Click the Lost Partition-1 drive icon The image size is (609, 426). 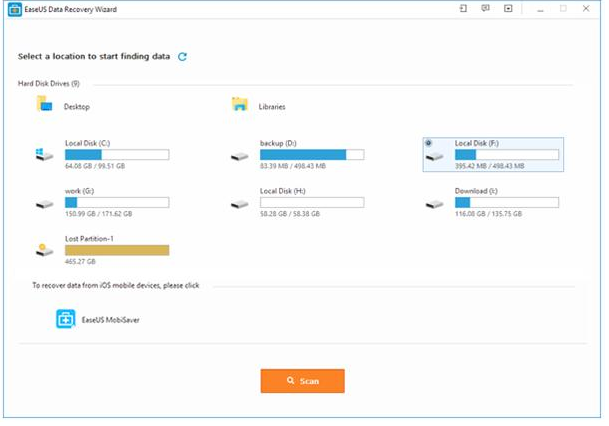tap(44, 250)
